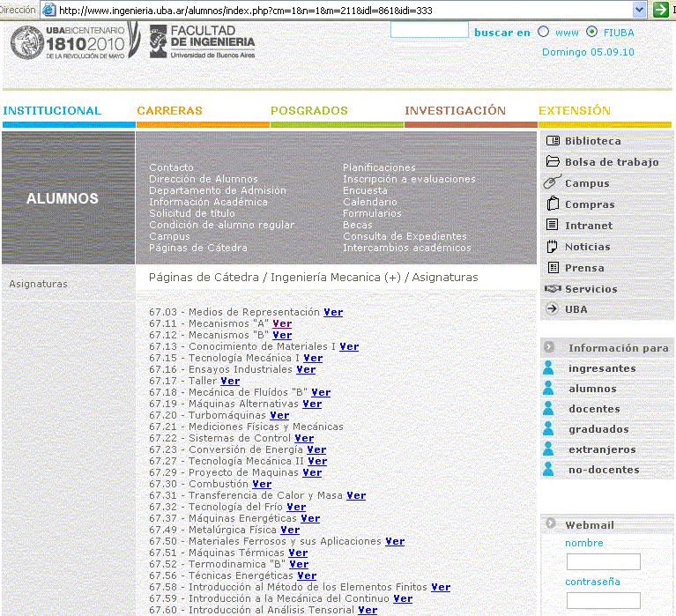Image resolution: width=676 pixels, height=616 pixels.
Task: Open the address bar dropdown arrow
Action: 639,10
